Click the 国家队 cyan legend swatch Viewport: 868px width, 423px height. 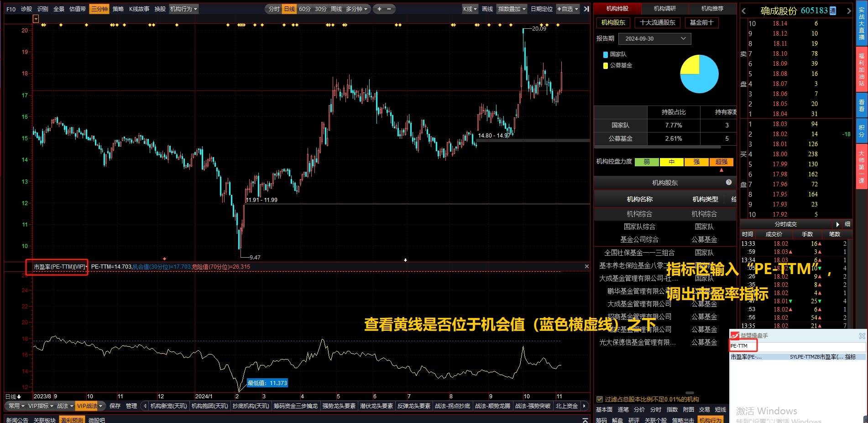(x=606, y=54)
